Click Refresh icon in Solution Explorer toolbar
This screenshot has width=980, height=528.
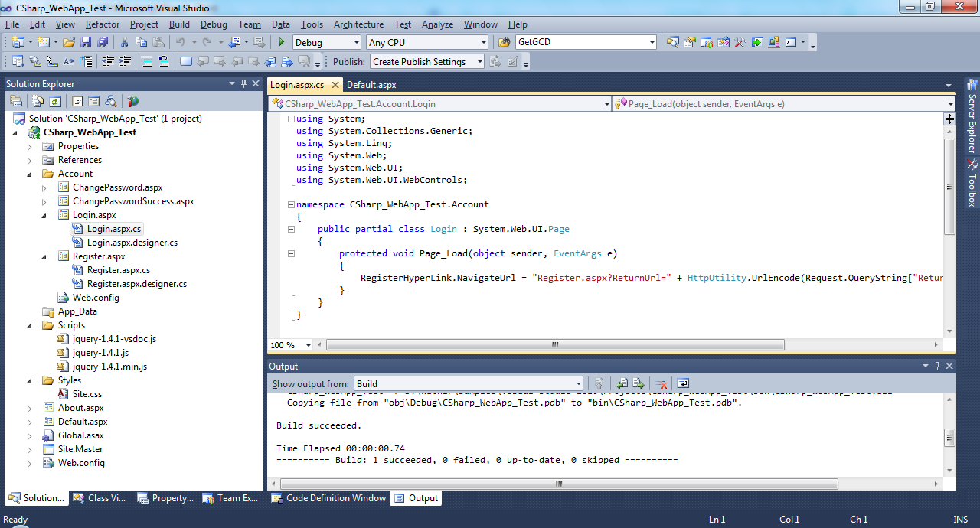tap(55, 101)
